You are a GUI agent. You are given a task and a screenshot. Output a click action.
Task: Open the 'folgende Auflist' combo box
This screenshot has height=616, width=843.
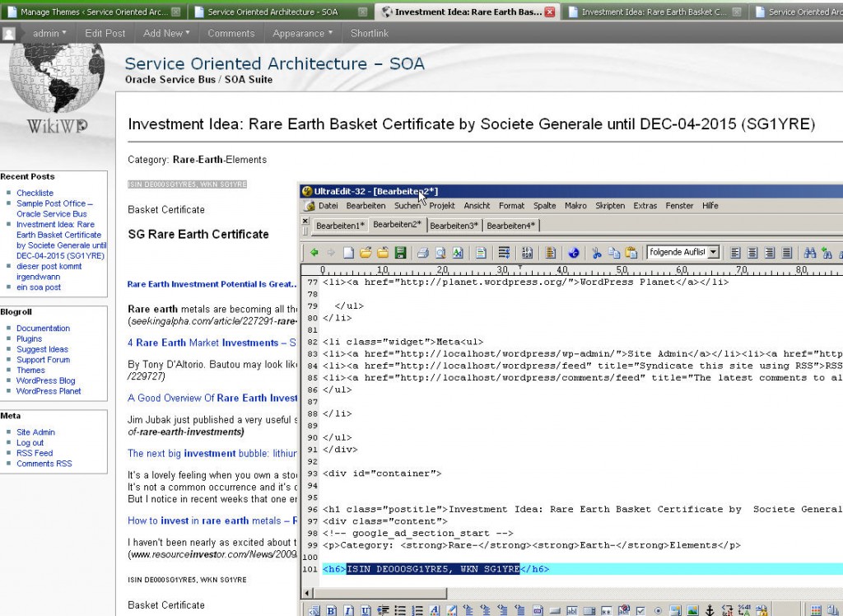[x=683, y=252]
